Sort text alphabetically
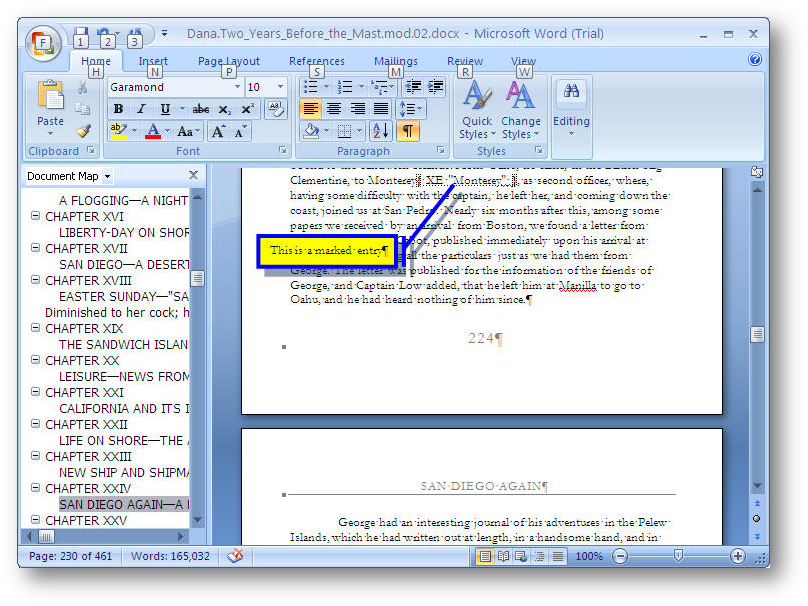 [381, 131]
